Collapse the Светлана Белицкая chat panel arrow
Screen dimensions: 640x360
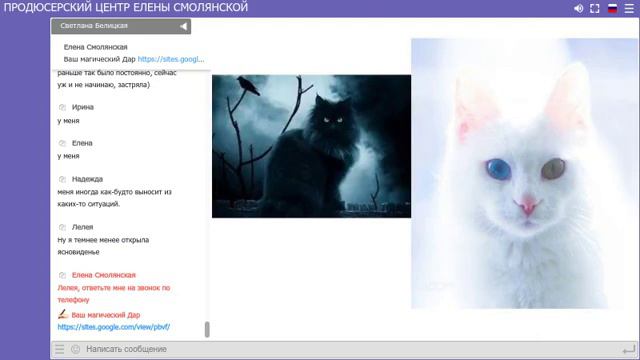pos(183,26)
